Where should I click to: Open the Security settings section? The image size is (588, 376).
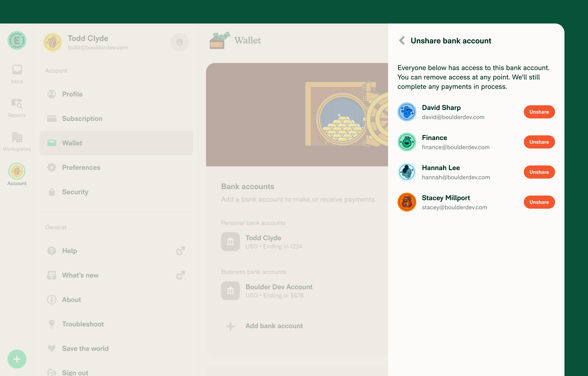(x=75, y=192)
